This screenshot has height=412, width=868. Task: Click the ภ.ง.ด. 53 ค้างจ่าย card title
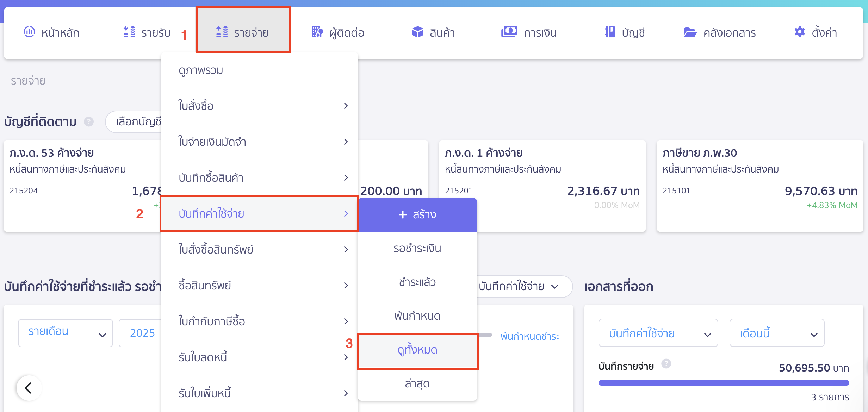pos(51,153)
